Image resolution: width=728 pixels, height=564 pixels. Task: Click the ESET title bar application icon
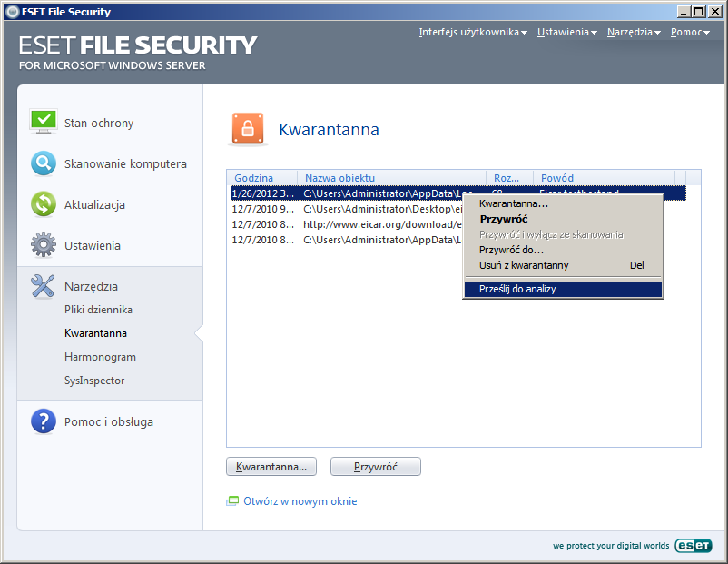12,12
